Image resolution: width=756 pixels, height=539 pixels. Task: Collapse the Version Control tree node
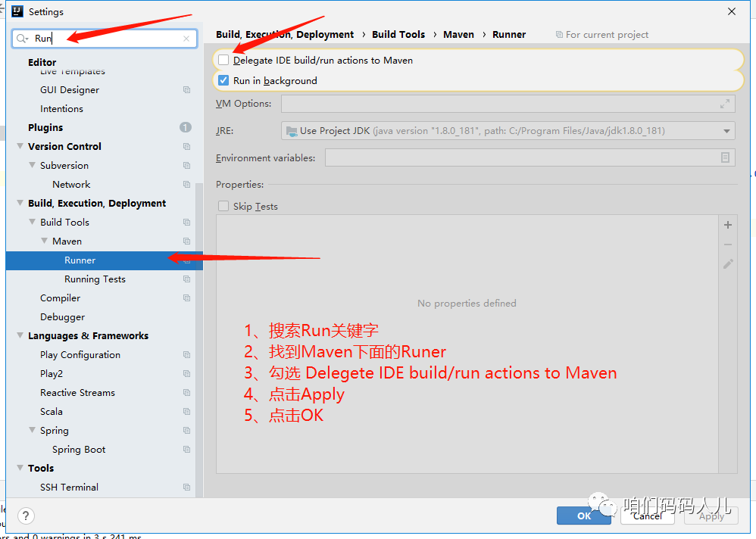(20, 146)
